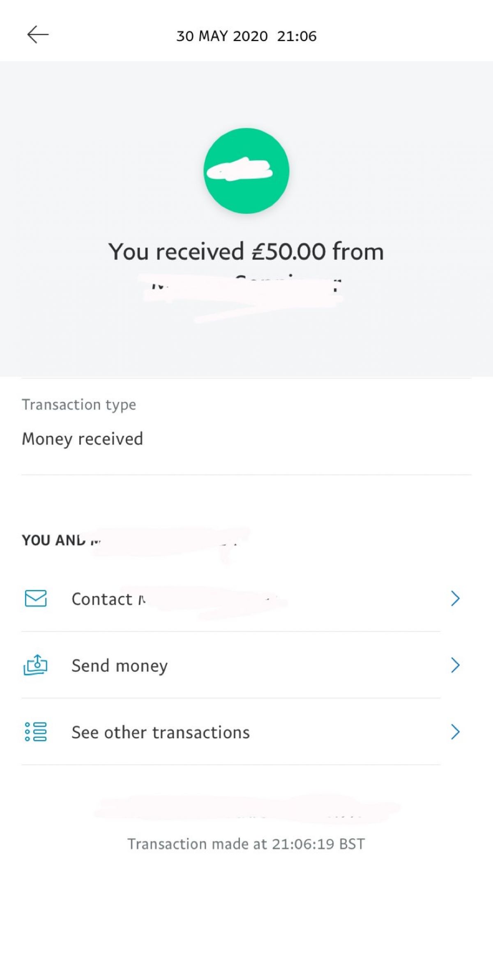Choose the Send money option
Viewport: 493px width, 980px height.
click(x=120, y=666)
